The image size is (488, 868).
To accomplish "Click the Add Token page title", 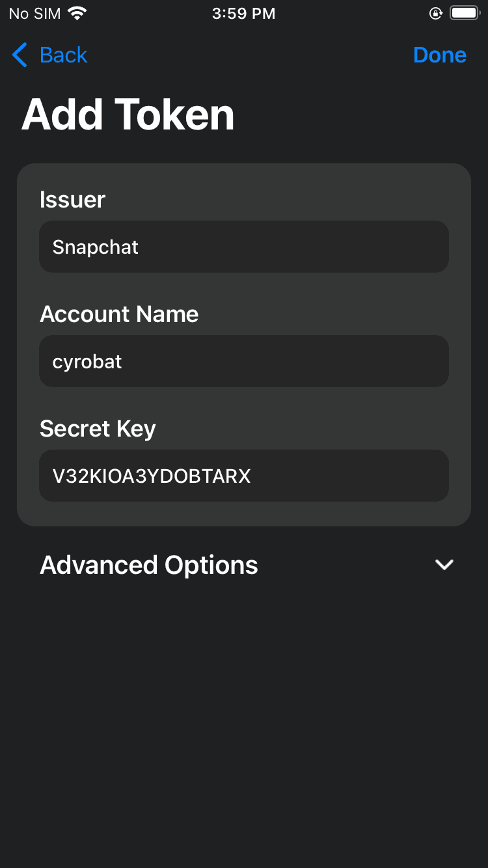I will [x=128, y=115].
